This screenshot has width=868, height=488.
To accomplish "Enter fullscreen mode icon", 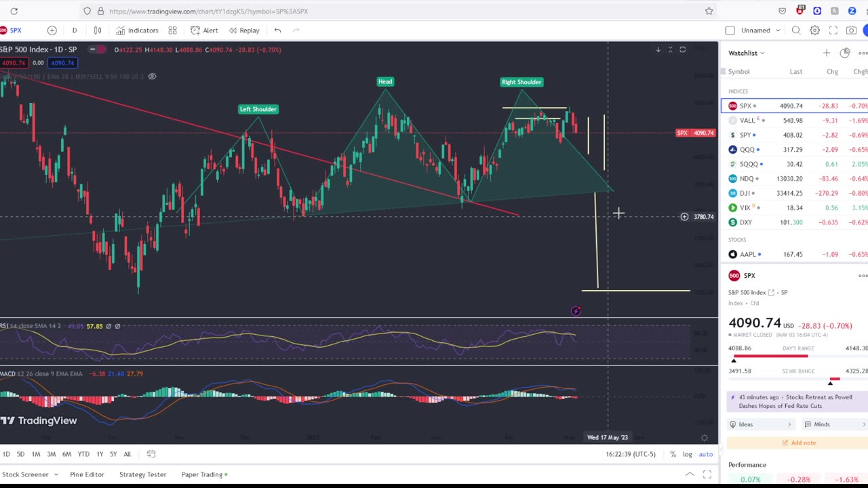I will pyautogui.click(x=833, y=30).
